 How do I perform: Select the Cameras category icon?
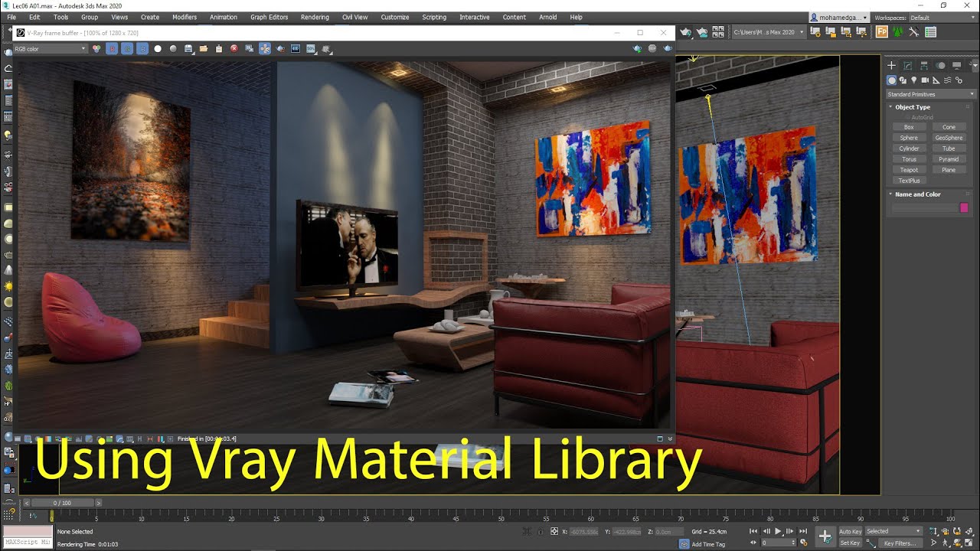click(x=925, y=80)
